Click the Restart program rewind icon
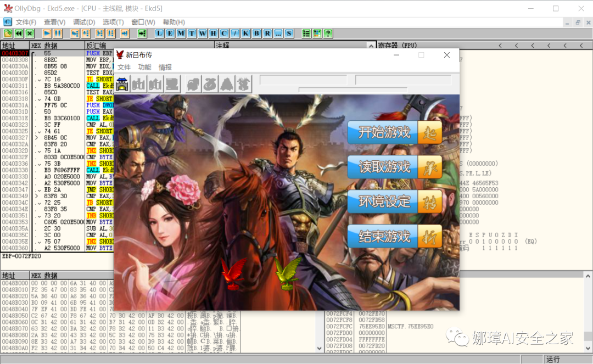 click(x=19, y=33)
